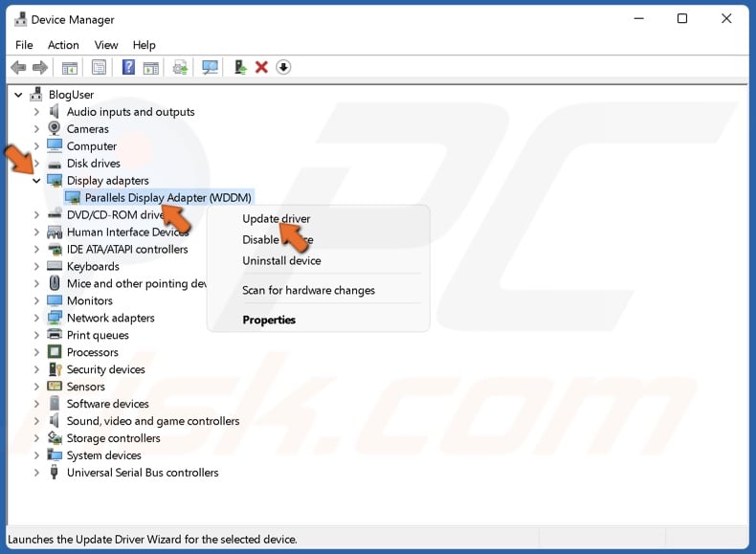Screen dimensions: 756x554
Task: Collapse the Display adapters category
Action: (x=36, y=181)
